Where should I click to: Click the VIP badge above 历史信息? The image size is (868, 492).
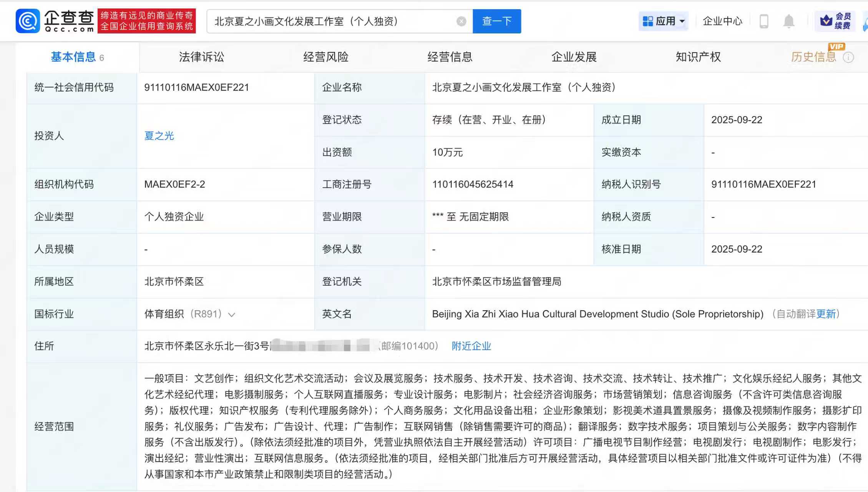[836, 47]
